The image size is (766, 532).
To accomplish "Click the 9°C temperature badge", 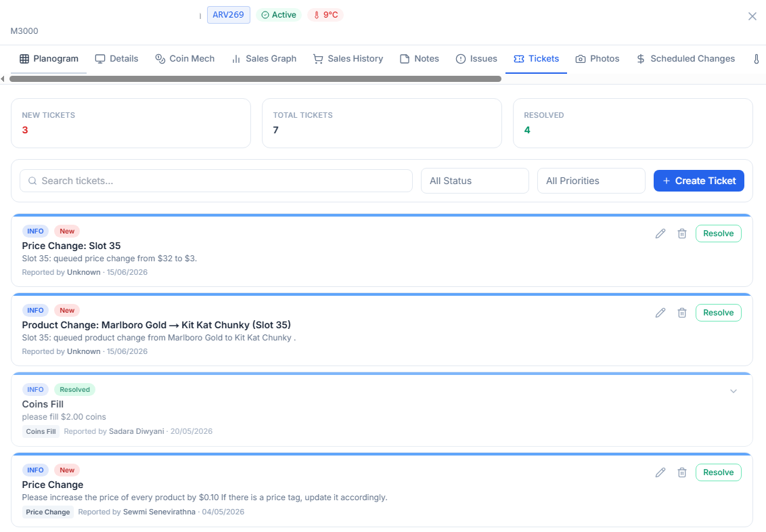I will click(325, 15).
